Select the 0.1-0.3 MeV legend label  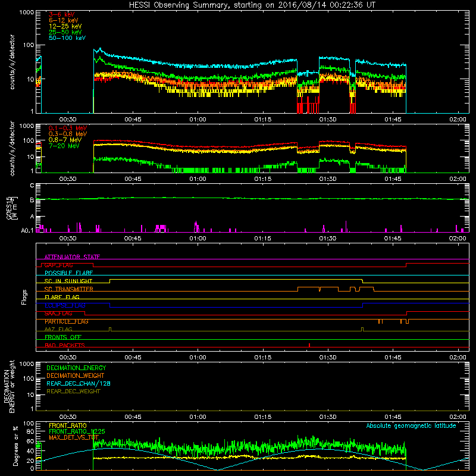click(68, 128)
